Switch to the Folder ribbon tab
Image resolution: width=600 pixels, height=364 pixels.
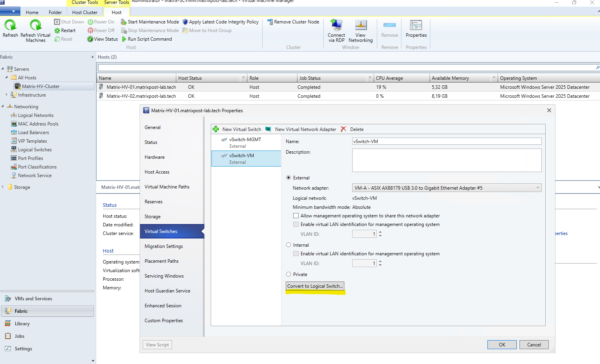point(55,12)
